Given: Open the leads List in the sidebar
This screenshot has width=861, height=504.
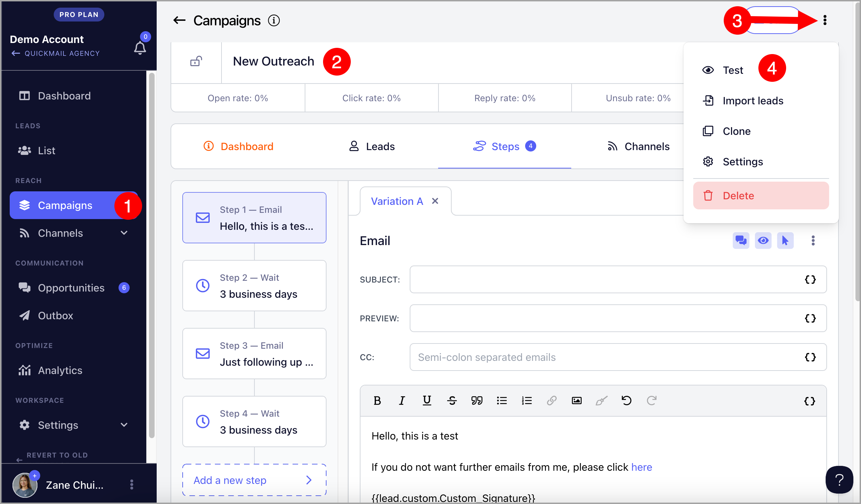Looking at the screenshot, I should point(74,150).
